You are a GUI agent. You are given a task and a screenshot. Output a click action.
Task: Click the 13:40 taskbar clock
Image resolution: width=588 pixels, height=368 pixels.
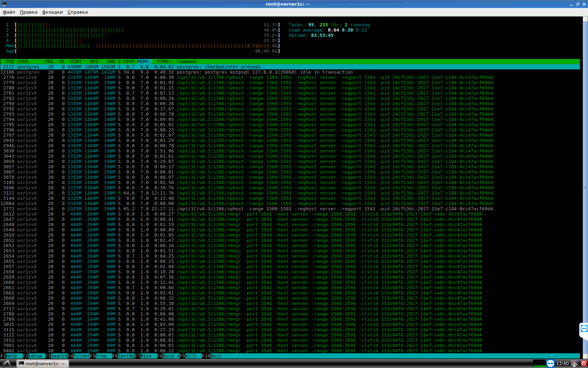[x=562, y=363]
